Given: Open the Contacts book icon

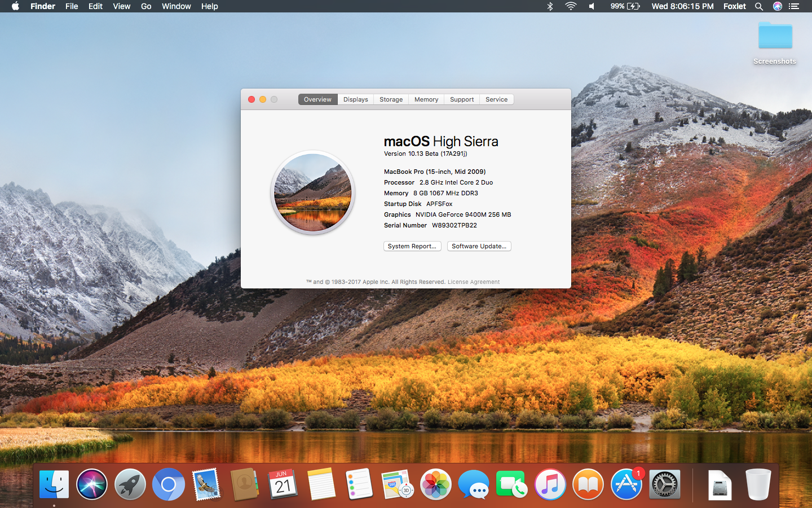Looking at the screenshot, I should point(245,484).
